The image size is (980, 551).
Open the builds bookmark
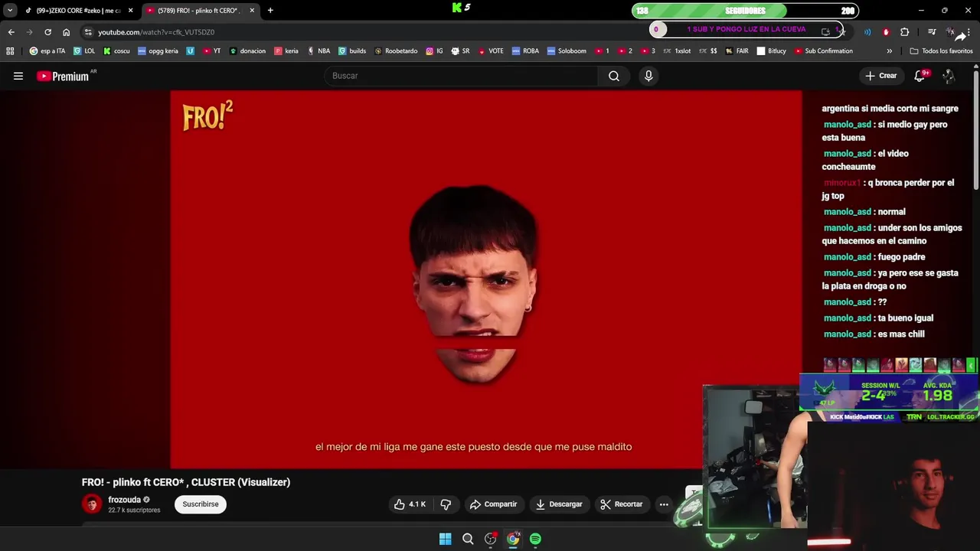352,51
